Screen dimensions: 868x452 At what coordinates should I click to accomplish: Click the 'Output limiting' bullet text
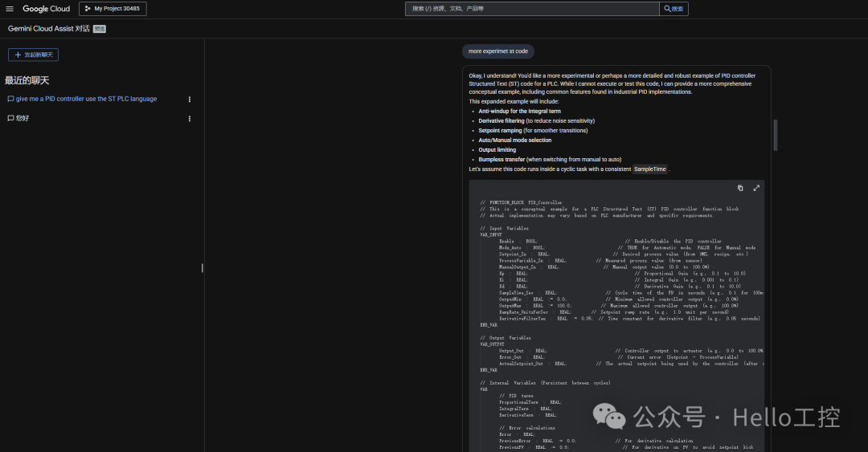coord(497,150)
